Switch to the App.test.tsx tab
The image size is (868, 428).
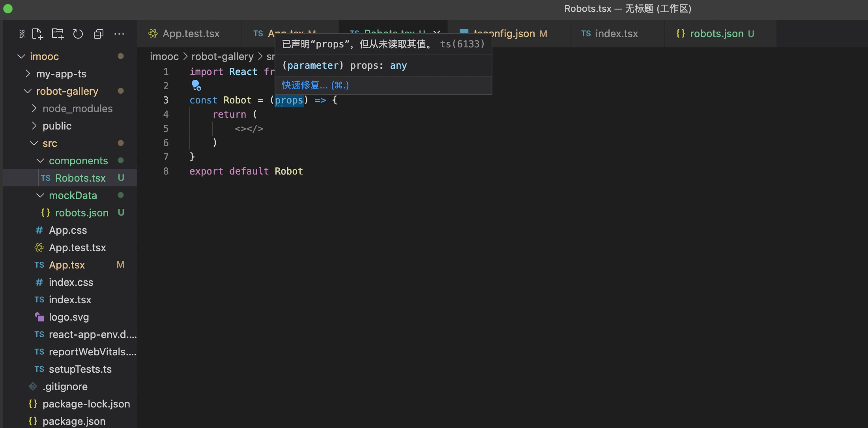191,34
